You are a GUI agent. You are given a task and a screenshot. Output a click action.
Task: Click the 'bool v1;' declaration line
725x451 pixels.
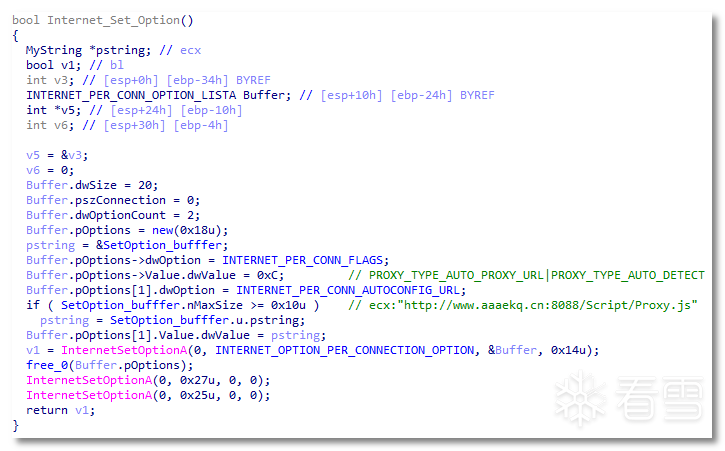tap(53, 65)
